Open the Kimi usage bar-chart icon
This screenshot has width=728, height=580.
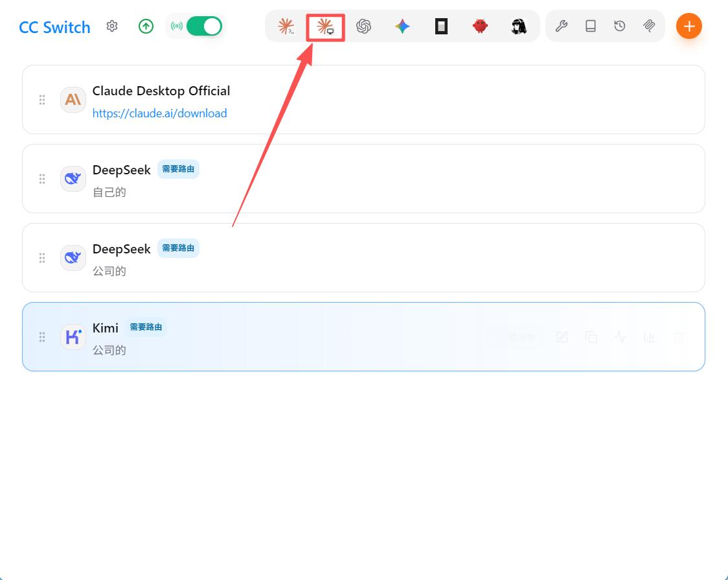(x=650, y=337)
